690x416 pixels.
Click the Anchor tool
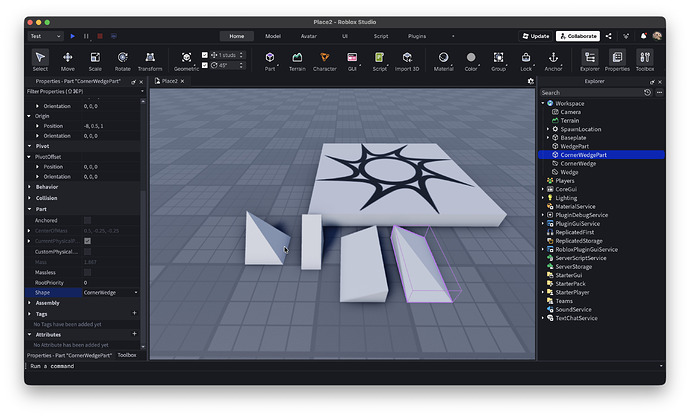[553, 60]
